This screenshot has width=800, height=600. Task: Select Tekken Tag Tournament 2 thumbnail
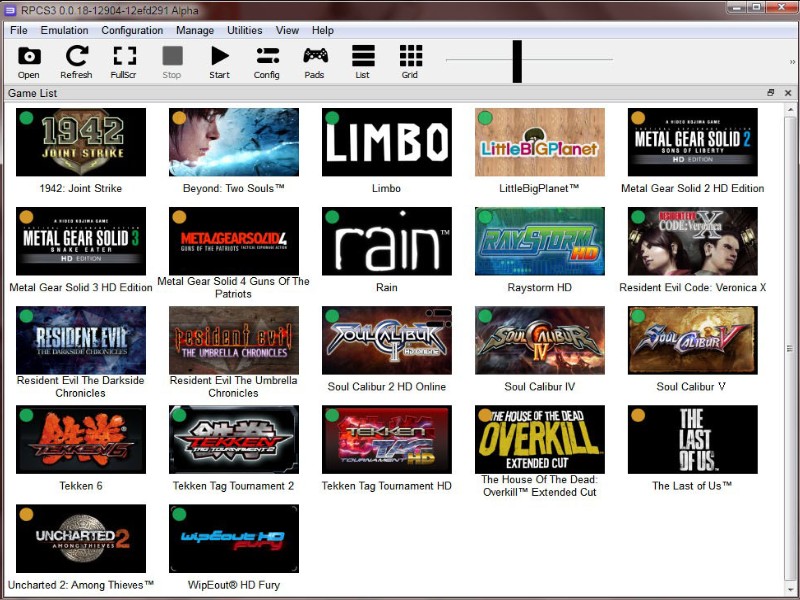(234, 439)
